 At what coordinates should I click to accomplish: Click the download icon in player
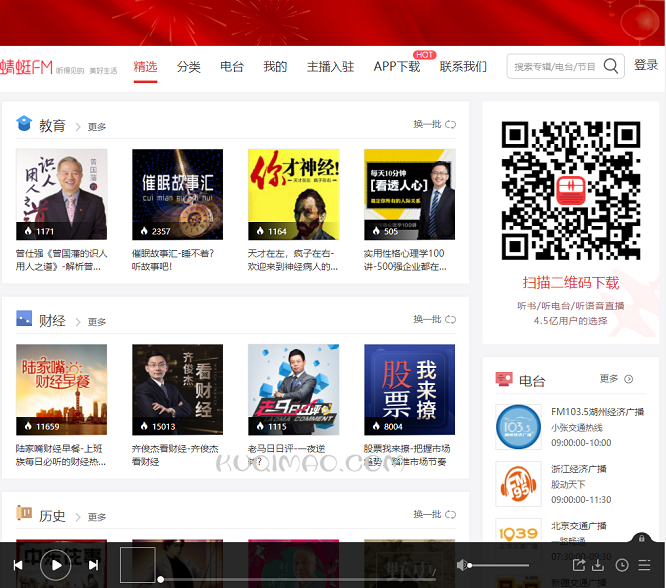[x=598, y=565]
